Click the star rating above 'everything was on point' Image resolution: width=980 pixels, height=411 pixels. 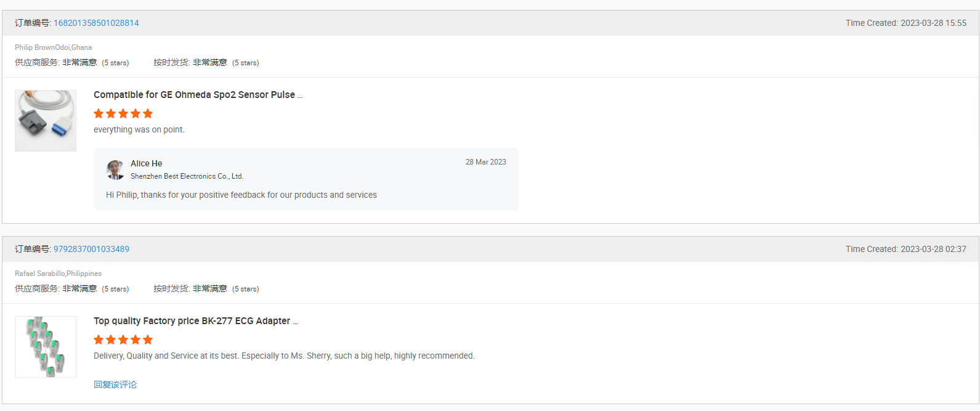[x=123, y=113]
